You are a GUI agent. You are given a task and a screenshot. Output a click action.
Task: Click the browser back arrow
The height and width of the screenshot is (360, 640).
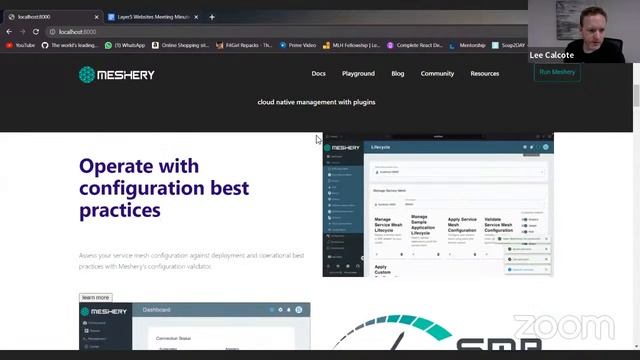(x=9, y=31)
